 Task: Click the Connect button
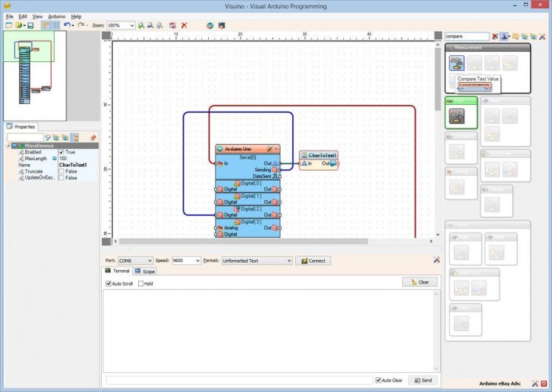(313, 261)
